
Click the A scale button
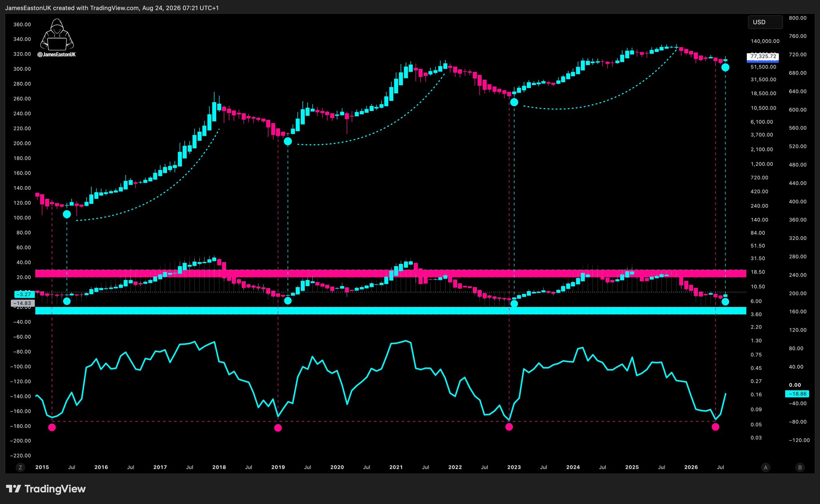coord(766,467)
